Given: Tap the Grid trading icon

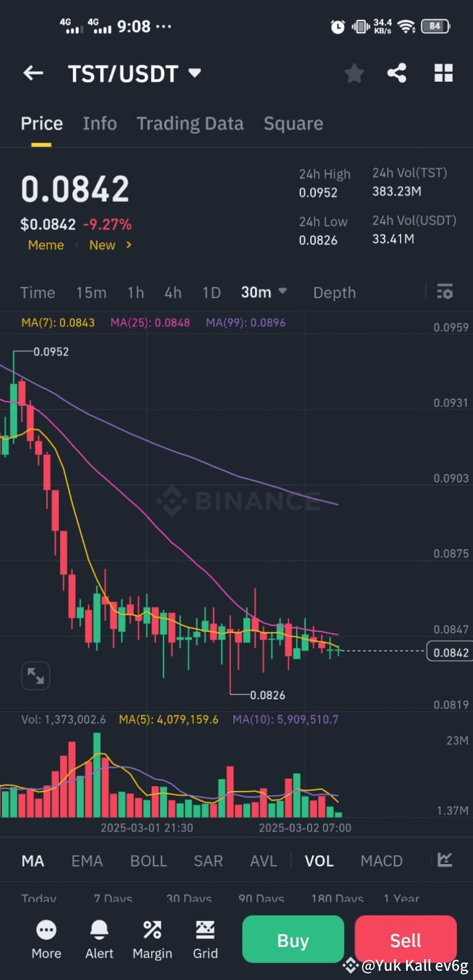Looking at the screenshot, I should click(205, 939).
